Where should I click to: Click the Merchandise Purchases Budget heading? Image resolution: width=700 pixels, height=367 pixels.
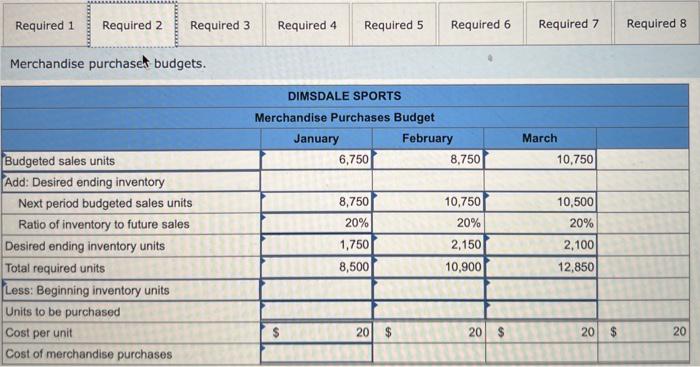(x=345, y=117)
